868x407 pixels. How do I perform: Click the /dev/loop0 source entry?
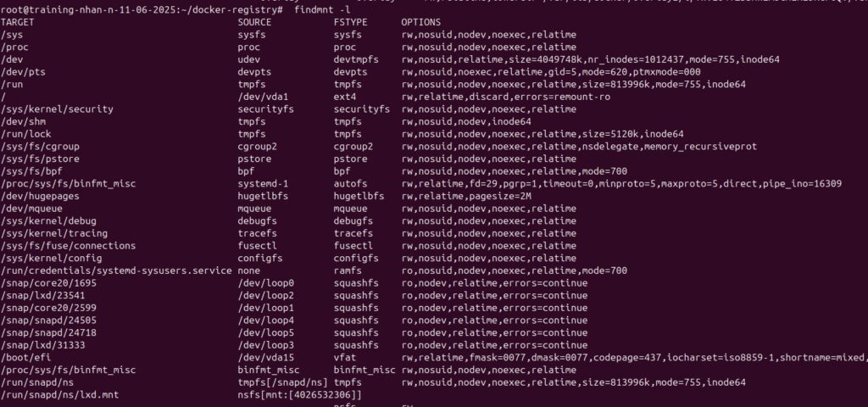coord(266,282)
